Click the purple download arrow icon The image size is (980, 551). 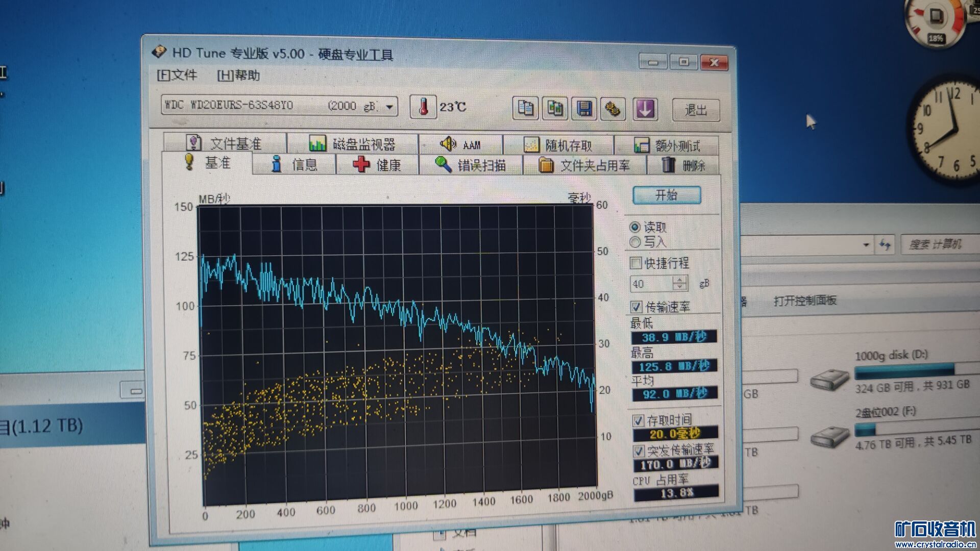click(645, 109)
